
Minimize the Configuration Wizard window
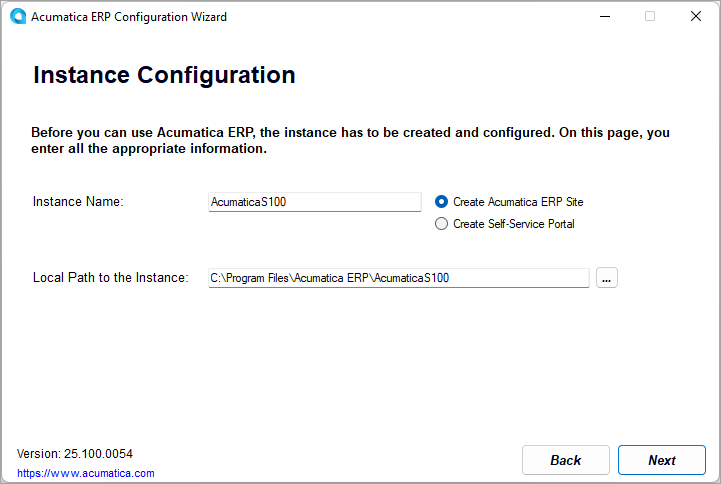pyautogui.click(x=604, y=17)
